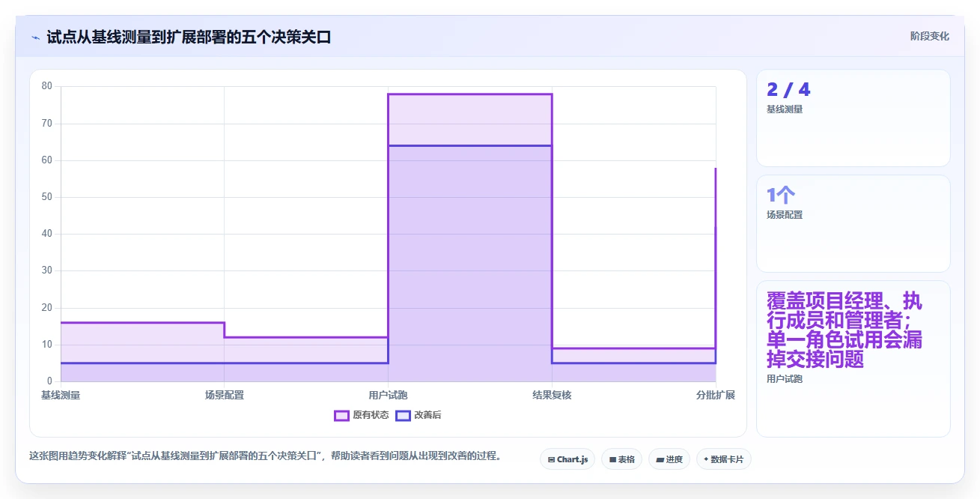Viewport: 980px width, 499px height.
Task: Open the 场景配置 stat card label
Action: tap(785, 215)
